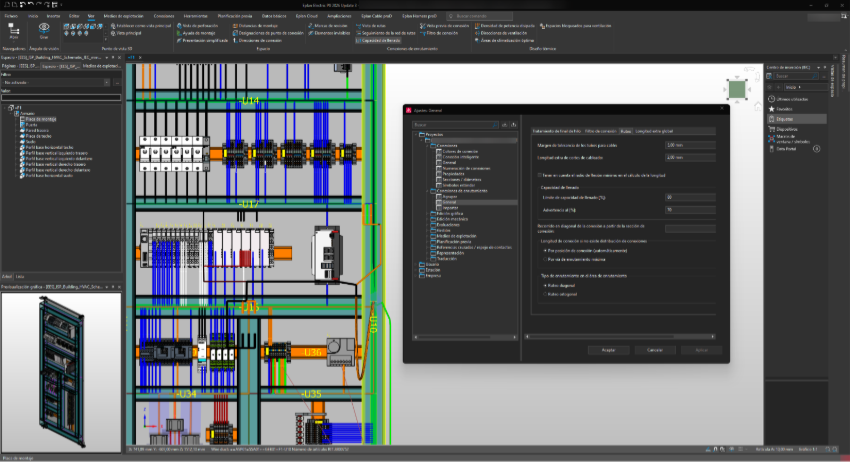Viewport: 850px width, 462px height.
Task: Show Direcciones de ventilación
Action: [500, 33]
